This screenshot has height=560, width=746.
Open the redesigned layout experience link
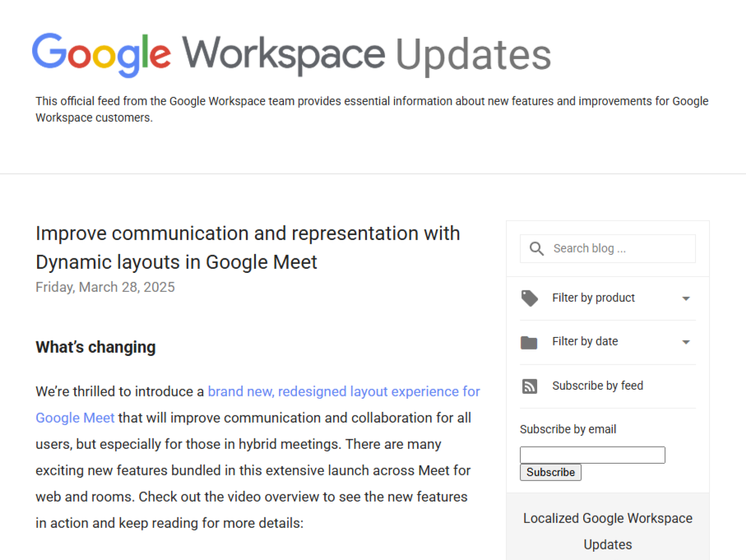[344, 391]
